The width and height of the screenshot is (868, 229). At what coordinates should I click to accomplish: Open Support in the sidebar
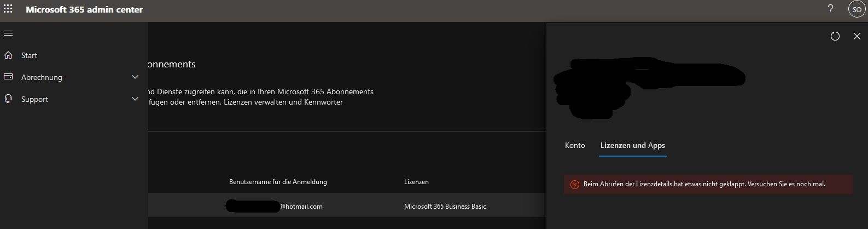(34, 99)
